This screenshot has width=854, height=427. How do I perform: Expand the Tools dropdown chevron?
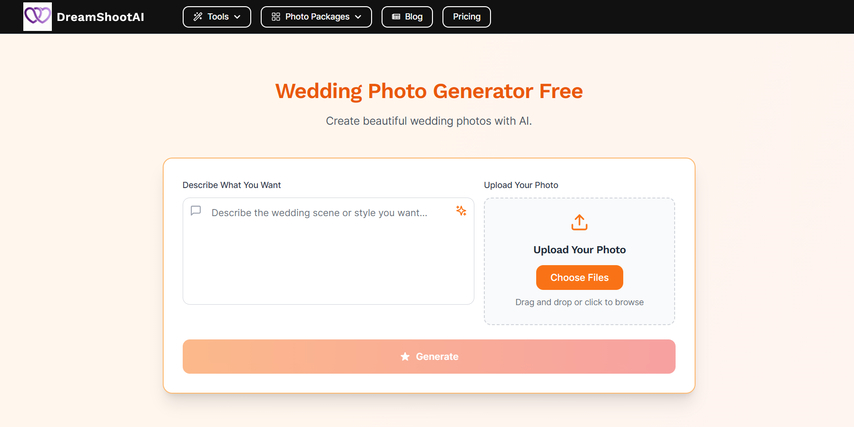point(237,17)
